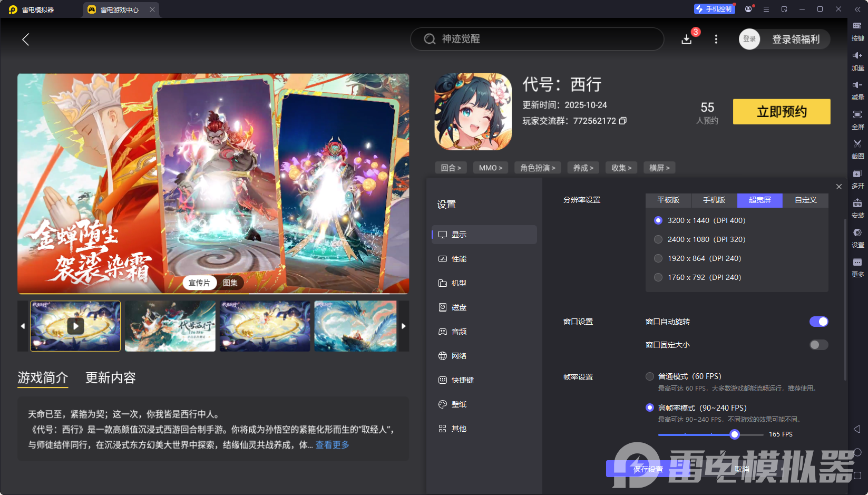Switch to 平板版 resolution tab
Screen dimensions: 868x495
tap(668, 200)
